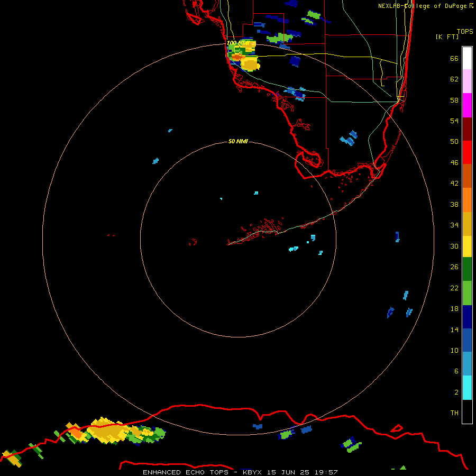This screenshot has width=476, height=476.
Task: Click the 54 legend value
Action: (x=454, y=121)
